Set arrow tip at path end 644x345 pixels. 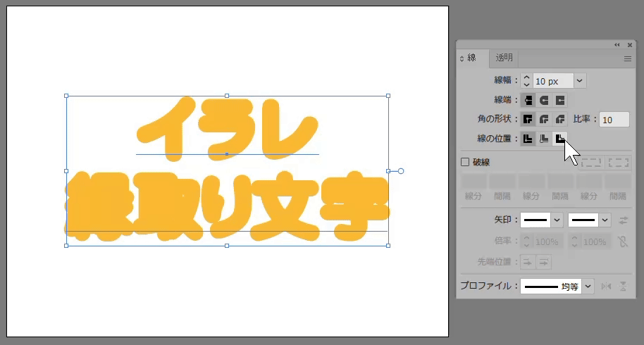pos(544,262)
